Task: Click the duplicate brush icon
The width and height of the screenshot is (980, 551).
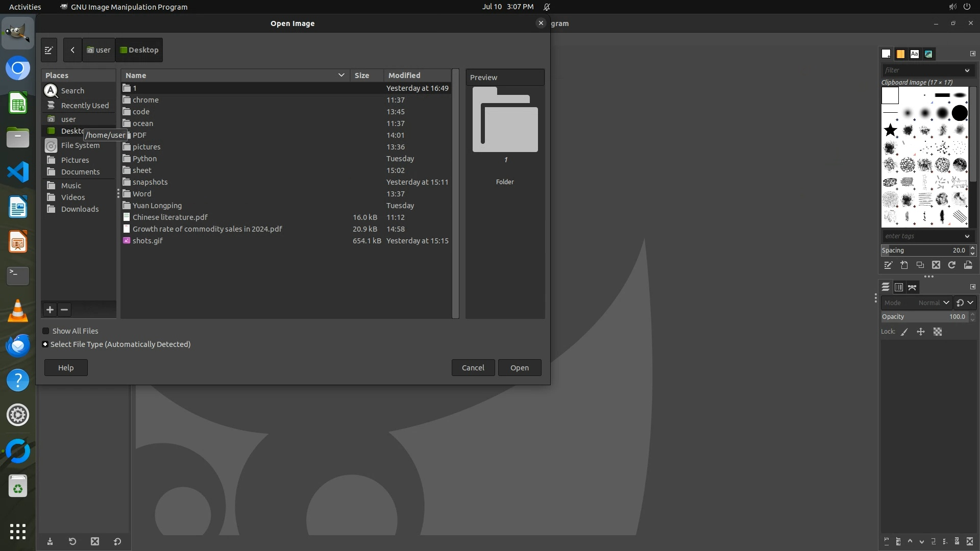Action: click(x=920, y=265)
